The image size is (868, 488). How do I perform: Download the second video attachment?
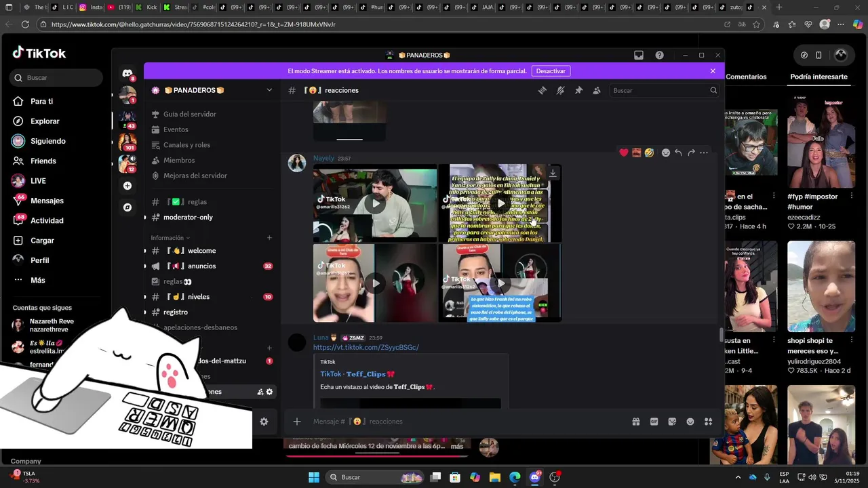click(553, 173)
